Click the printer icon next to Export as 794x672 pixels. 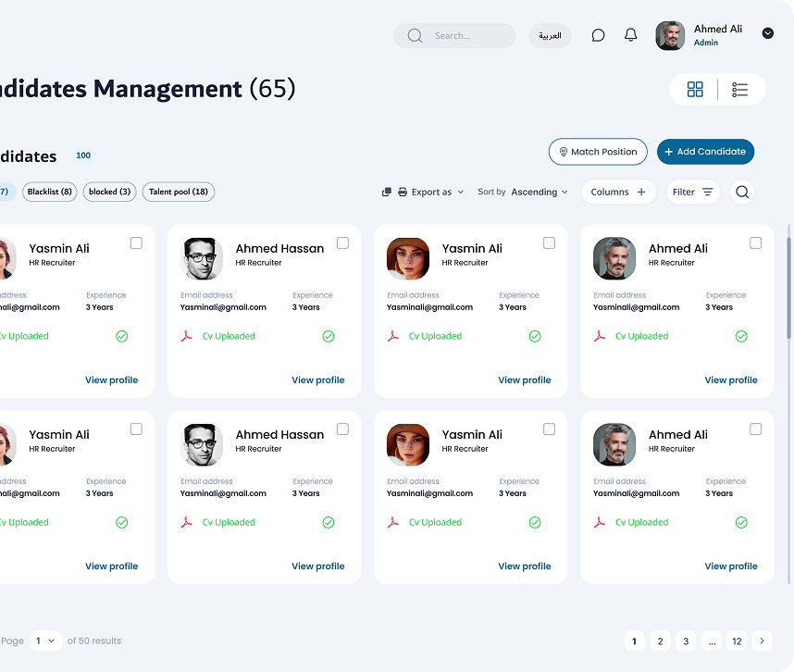pos(403,192)
